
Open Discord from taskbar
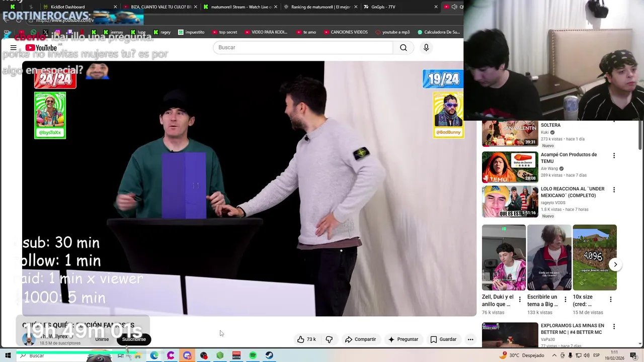(x=187, y=355)
